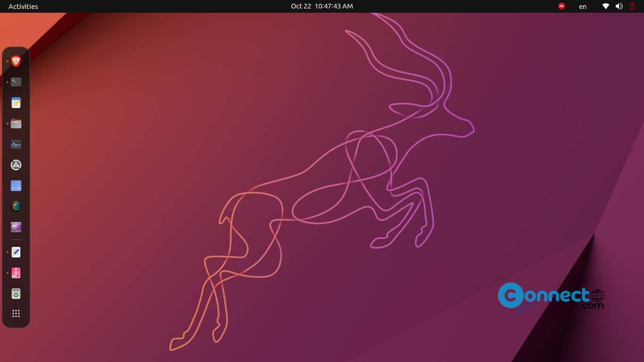Open the Files manager in the dock
This screenshot has width=644, height=362.
coord(16,123)
